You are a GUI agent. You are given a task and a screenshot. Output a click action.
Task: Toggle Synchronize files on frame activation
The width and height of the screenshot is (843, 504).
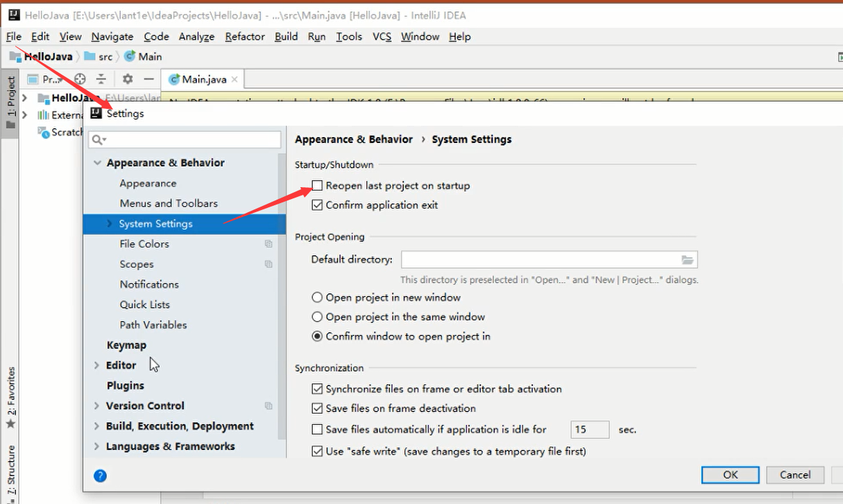[317, 389]
